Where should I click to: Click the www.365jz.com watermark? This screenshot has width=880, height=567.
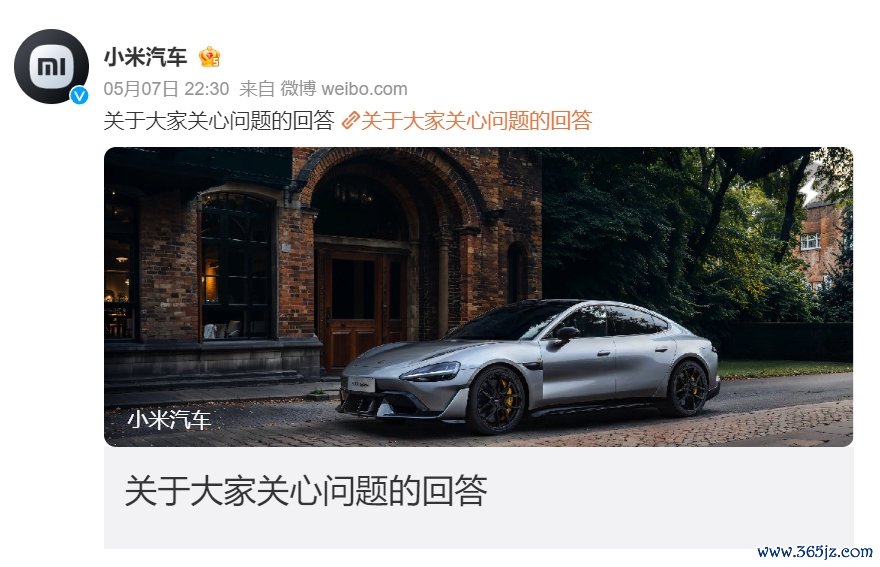click(815, 551)
